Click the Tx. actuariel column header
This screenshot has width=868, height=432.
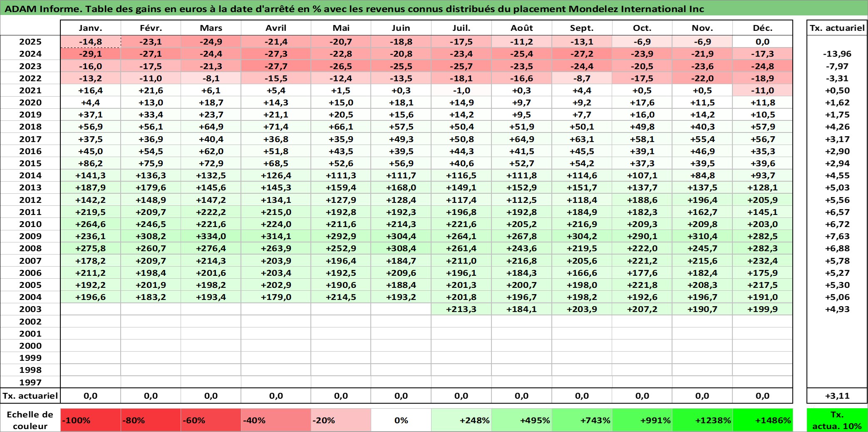point(837,28)
